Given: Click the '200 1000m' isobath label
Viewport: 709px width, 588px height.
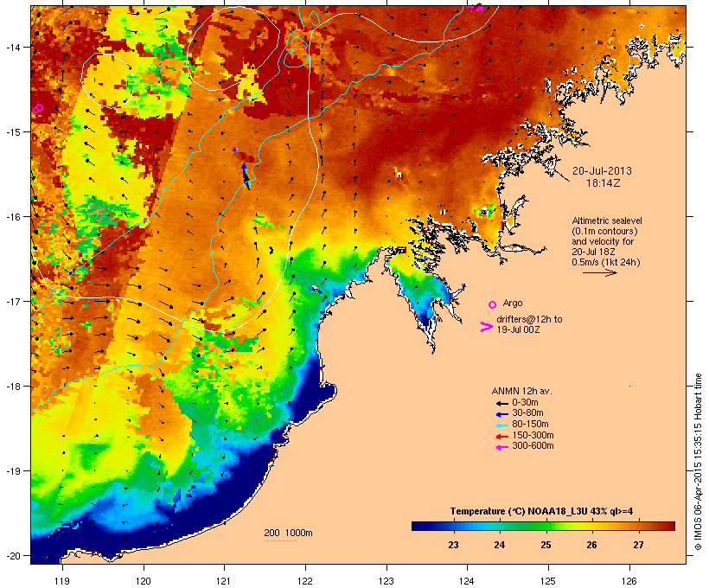Looking at the screenshot, I should pyautogui.click(x=288, y=533).
